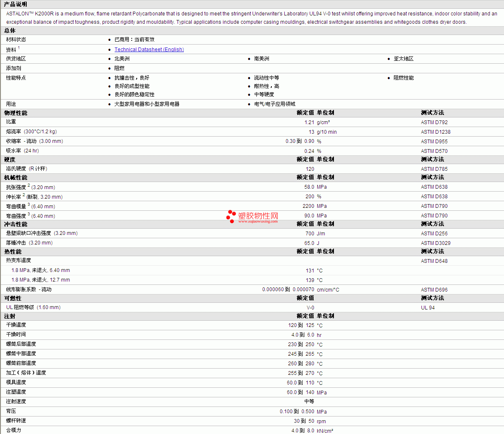Select the 抗张强度 value 58.0
The width and height of the screenshot is (504, 434).
click(309, 187)
